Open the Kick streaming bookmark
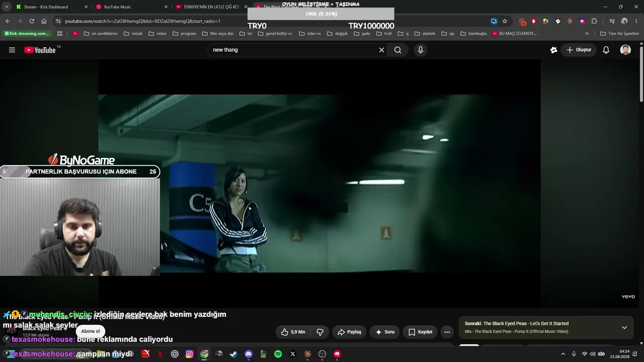The width and height of the screenshot is (644, 362). [27, 34]
